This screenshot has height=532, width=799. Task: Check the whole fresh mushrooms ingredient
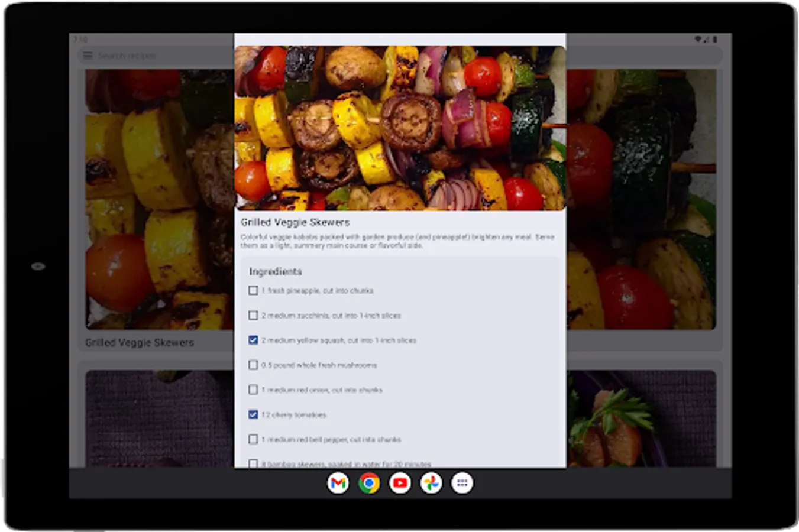point(253,365)
